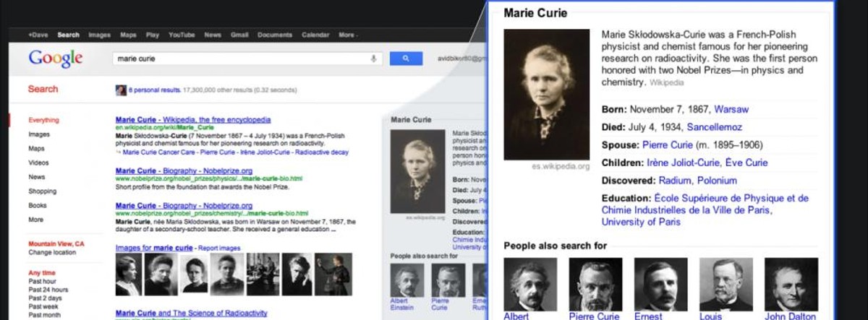Open University of Paris link

pyautogui.click(x=640, y=222)
